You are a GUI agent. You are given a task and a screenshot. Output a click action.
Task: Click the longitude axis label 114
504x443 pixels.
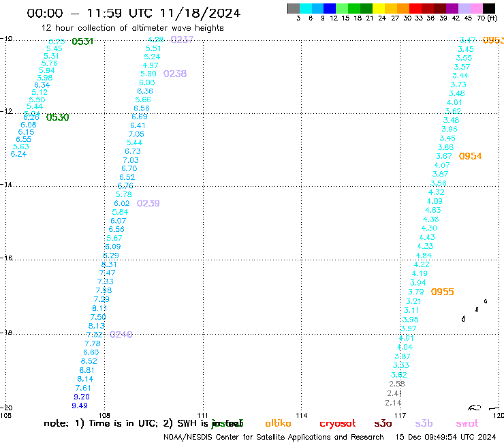click(302, 416)
